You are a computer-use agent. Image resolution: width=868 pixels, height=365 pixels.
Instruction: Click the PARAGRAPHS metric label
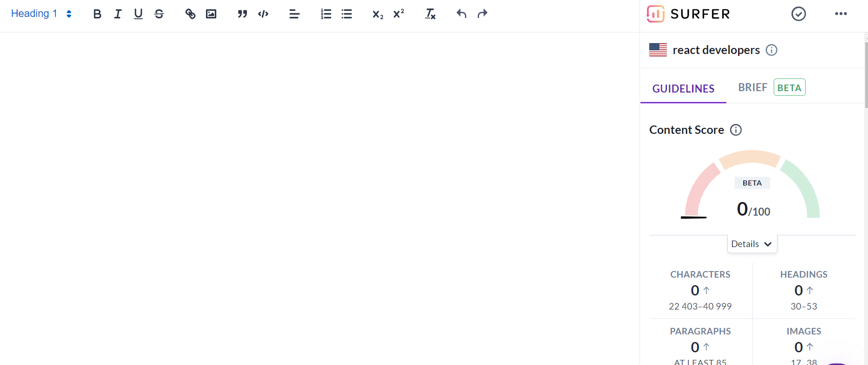(700, 331)
